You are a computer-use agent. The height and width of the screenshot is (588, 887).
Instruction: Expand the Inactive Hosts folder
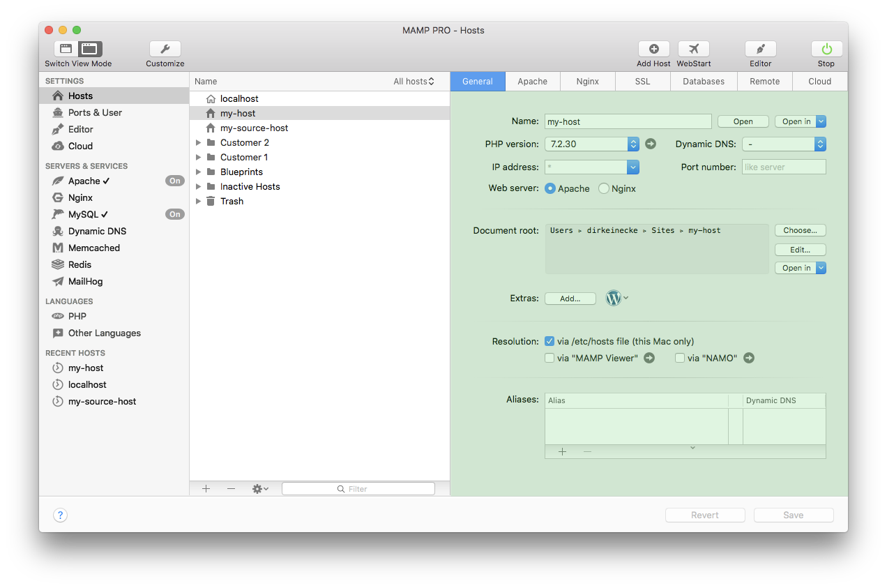click(x=198, y=186)
